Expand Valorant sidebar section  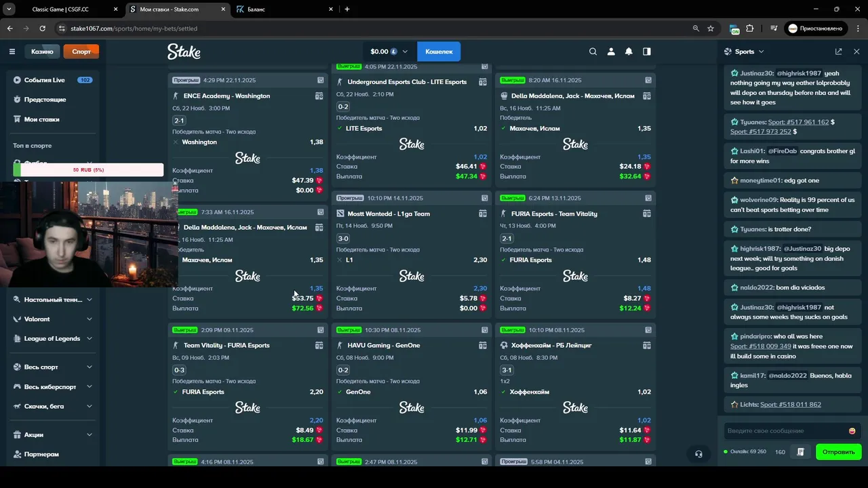click(x=89, y=319)
